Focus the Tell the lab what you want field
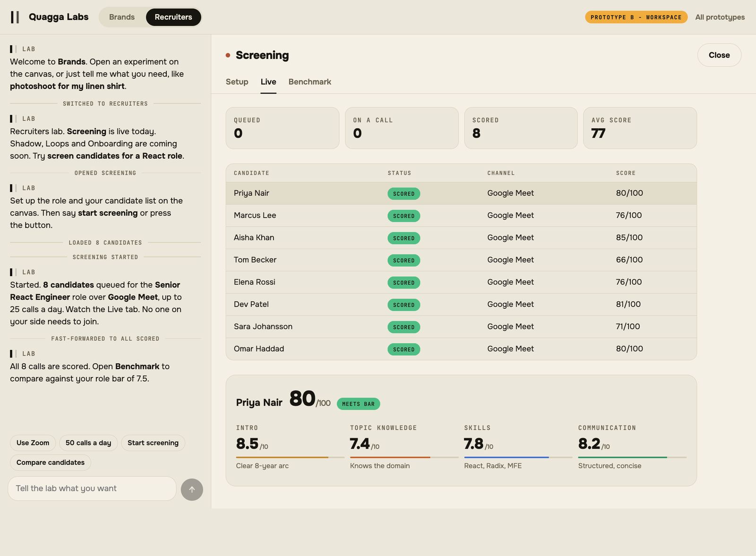The width and height of the screenshot is (756, 556). (x=92, y=488)
